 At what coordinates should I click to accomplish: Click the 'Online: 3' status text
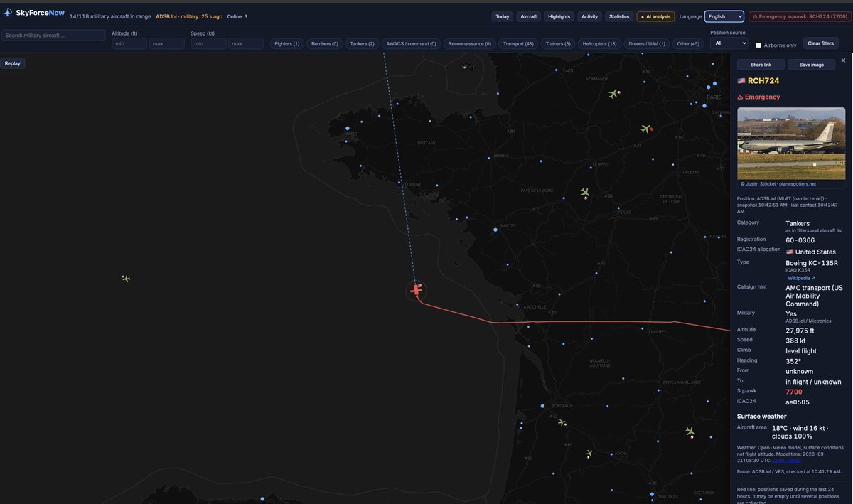click(237, 16)
